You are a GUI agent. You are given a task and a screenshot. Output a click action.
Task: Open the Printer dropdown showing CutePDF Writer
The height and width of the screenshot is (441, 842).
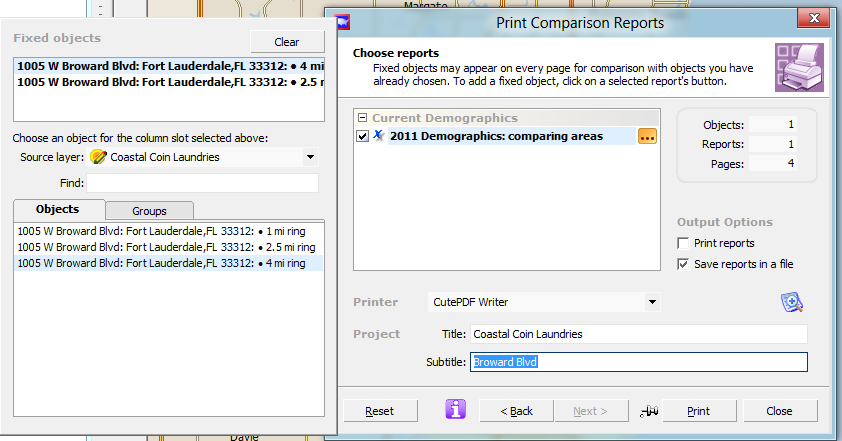point(652,301)
